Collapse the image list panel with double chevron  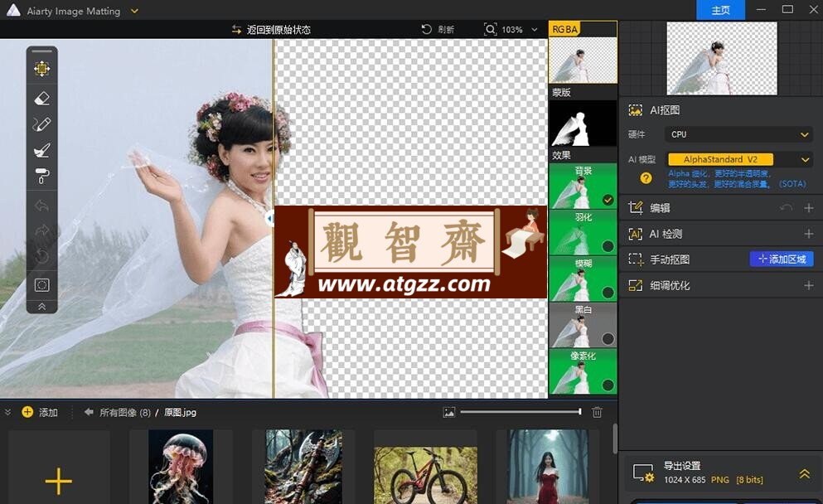coord(7,412)
